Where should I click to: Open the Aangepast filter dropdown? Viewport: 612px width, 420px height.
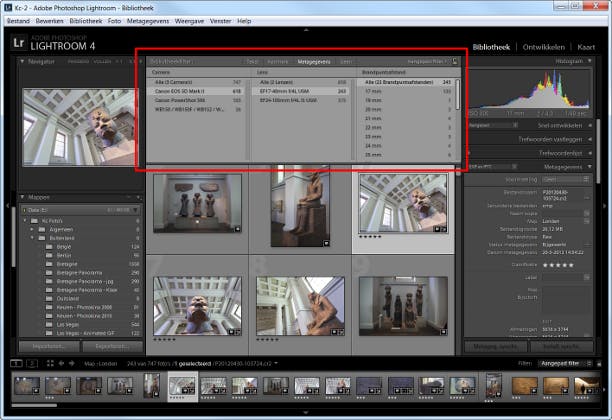(x=567, y=361)
